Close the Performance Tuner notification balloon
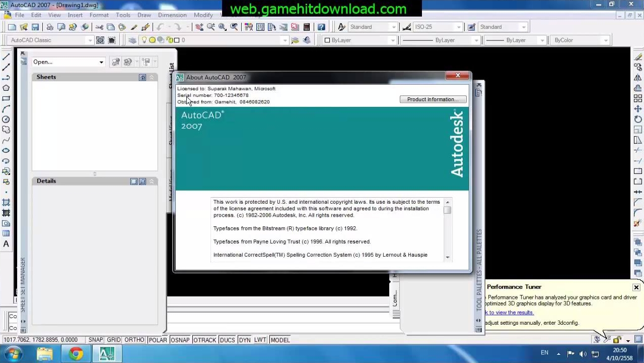Image resolution: width=644 pixels, height=363 pixels. tap(636, 287)
